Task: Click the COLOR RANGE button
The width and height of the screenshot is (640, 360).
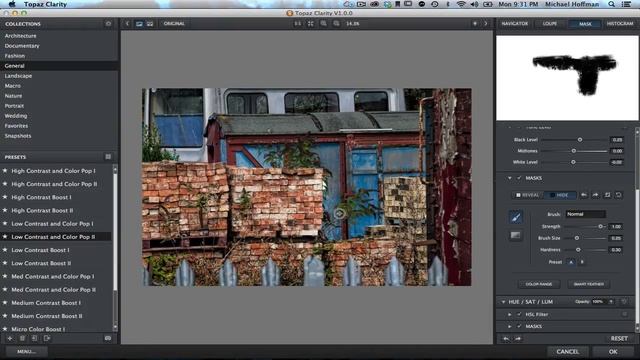Action: 539,284
